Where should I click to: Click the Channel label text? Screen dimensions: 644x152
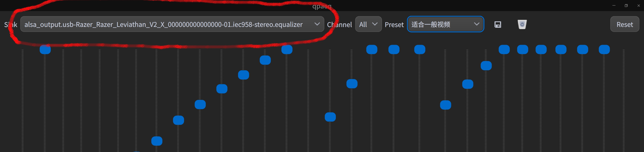point(340,25)
